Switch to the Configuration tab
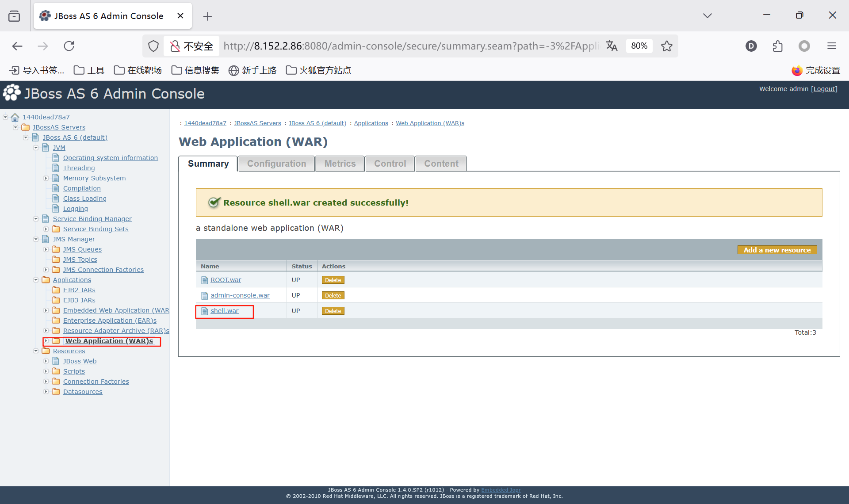 (x=276, y=164)
